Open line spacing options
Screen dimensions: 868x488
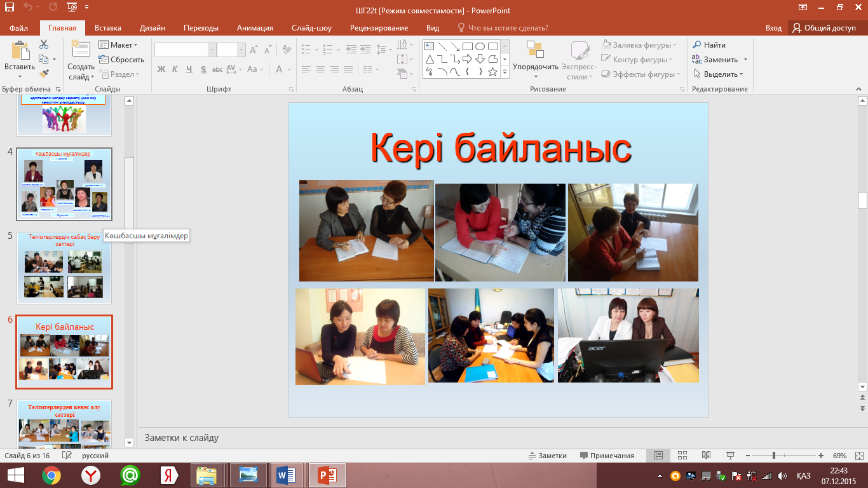[383, 50]
